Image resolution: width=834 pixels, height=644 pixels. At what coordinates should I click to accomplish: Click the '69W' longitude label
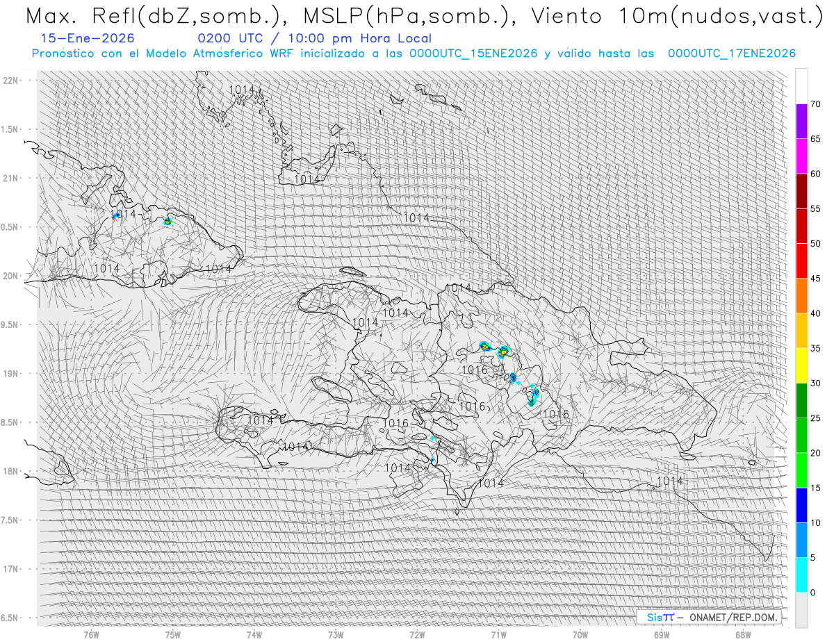(x=662, y=634)
